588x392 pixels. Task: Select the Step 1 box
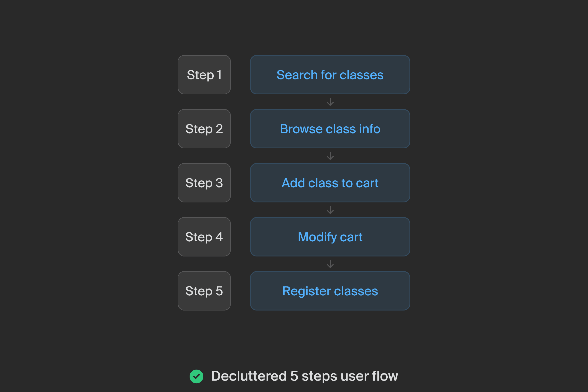204,75
